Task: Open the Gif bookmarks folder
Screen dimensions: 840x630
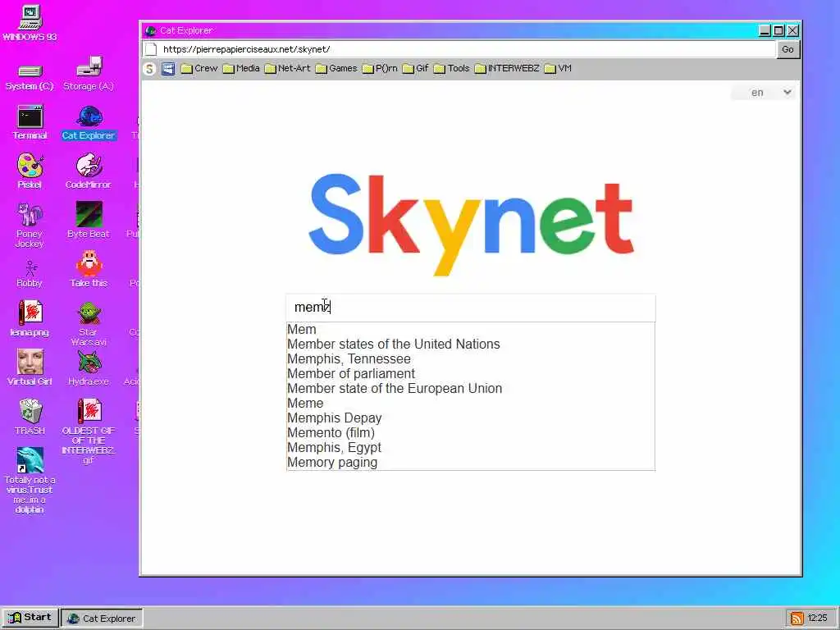Action: tap(416, 69)
